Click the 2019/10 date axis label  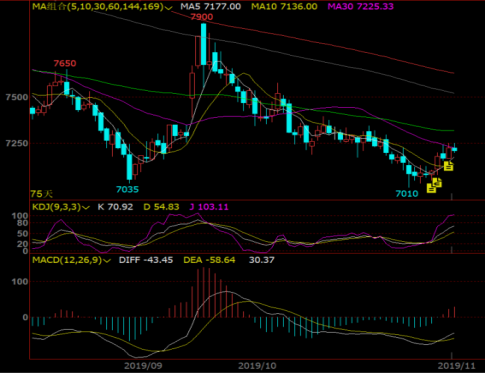point(257,366)
